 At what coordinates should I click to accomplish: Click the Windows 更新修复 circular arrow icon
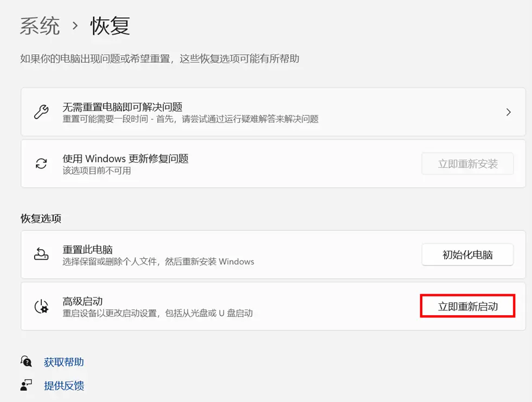[41, 163]
